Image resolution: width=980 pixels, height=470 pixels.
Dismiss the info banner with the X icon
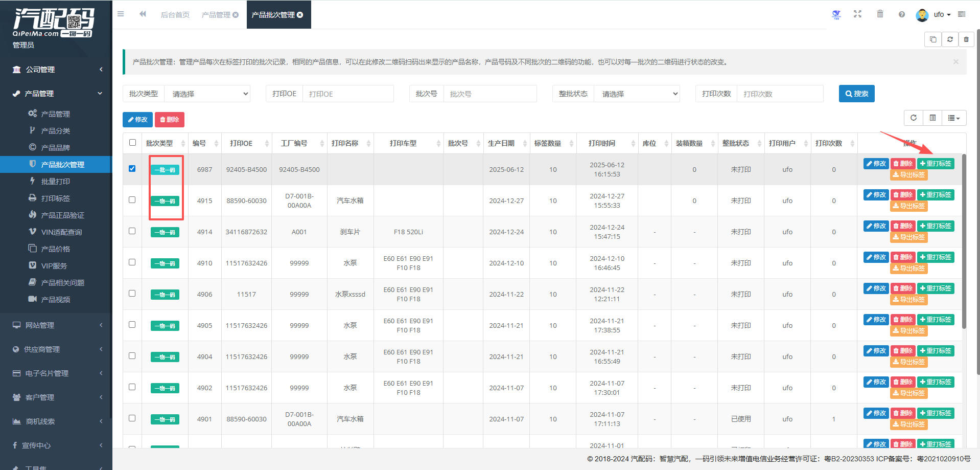[x=955, y=62]
